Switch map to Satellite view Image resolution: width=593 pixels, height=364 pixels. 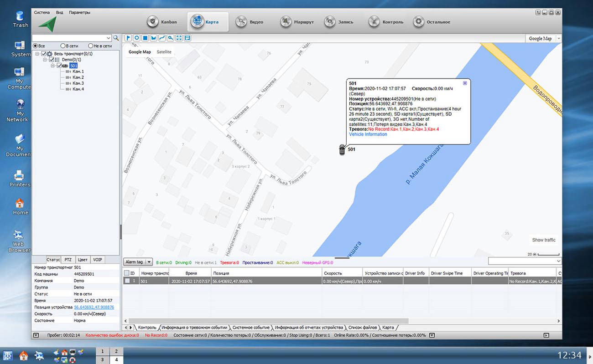[164, 52]
